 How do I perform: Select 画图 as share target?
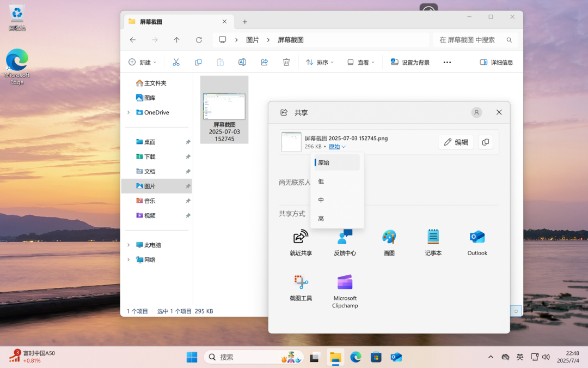pyautogui.click(x=389, y=242)
